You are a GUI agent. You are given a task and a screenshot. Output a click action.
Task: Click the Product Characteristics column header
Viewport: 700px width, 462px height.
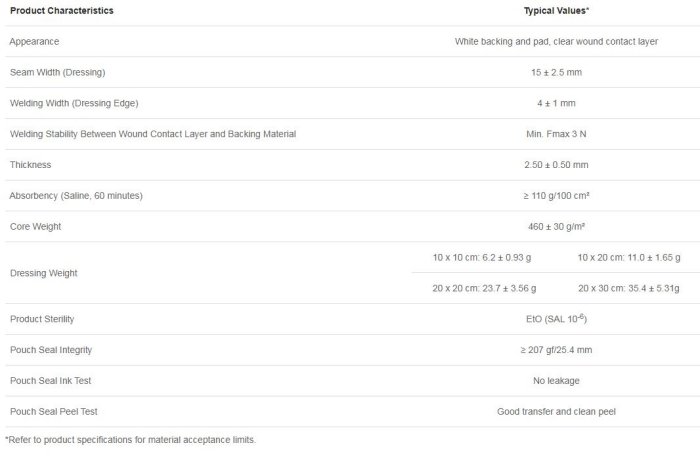(61, 11)
